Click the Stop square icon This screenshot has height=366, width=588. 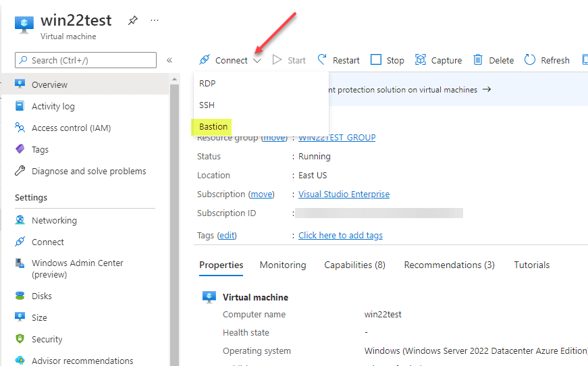376,60
